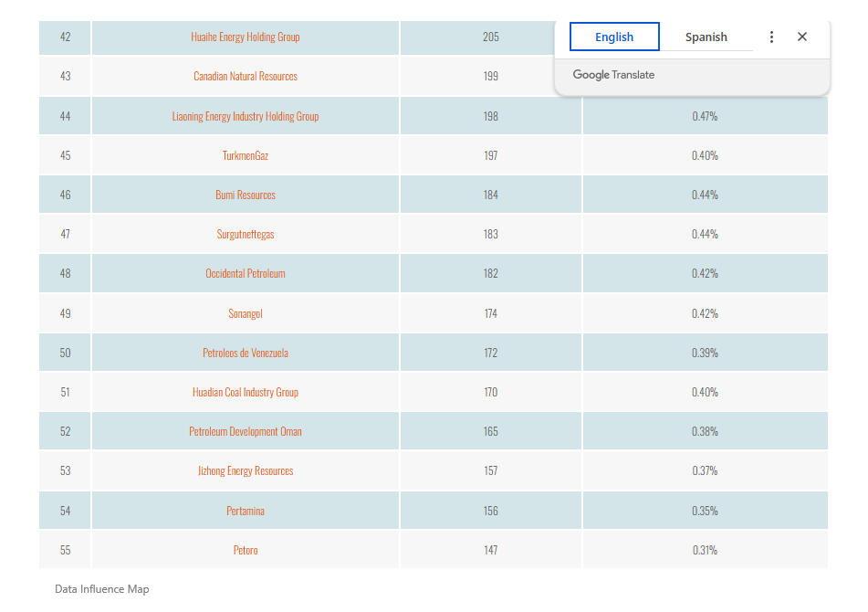Image resolution: width=868 pixels, height=612 pixels.
Task: Open Huaihe Energy Holding Group link
Action: coord(246,37)
